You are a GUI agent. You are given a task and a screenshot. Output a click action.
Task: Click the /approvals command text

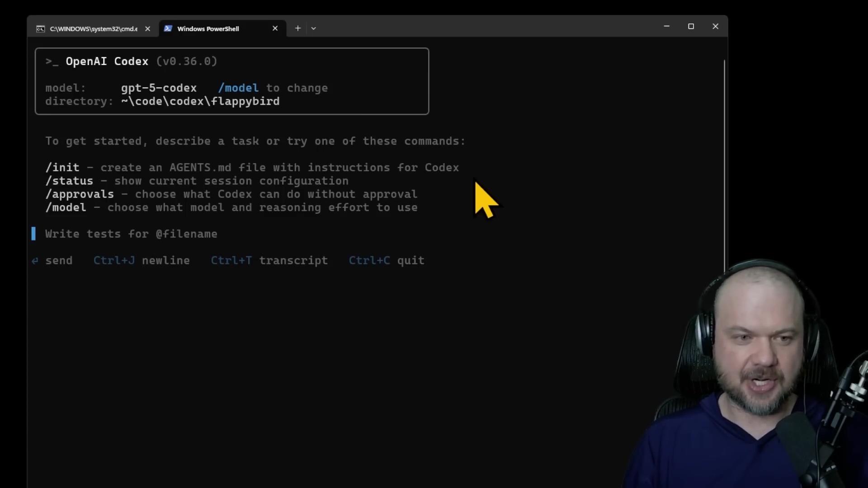(x=80, y=194)
